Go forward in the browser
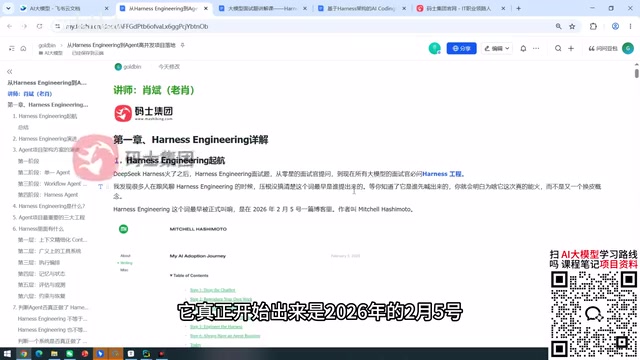 click(x=24, y=26)
